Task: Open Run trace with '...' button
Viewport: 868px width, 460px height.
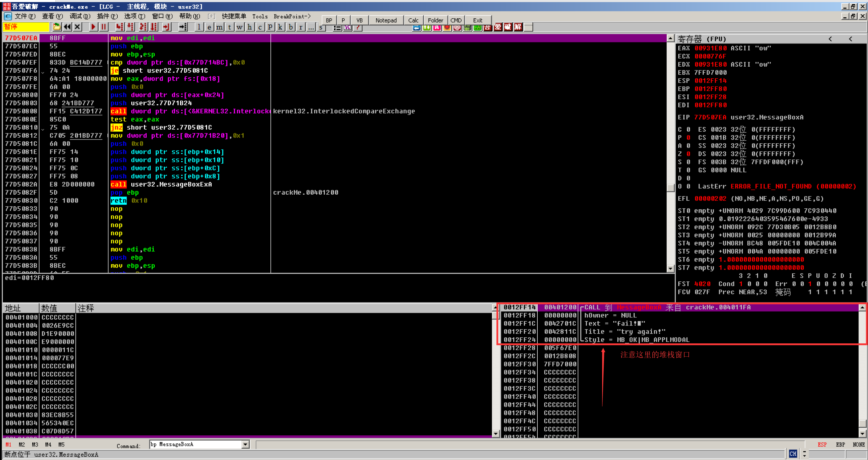Action: pyautogui.click(x=311, y=27)
